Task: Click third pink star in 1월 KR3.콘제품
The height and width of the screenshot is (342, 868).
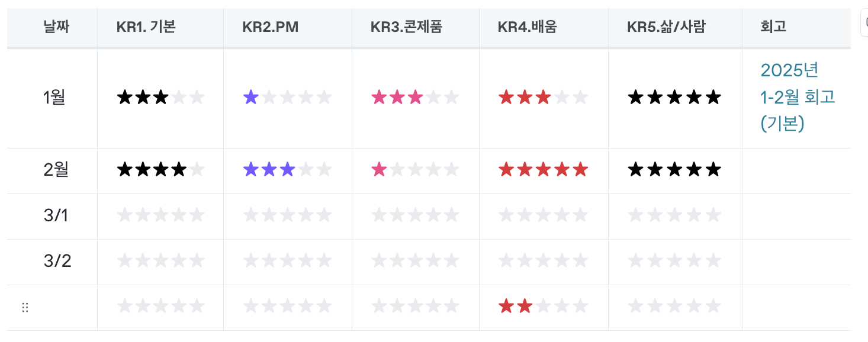Action: pyautogui.click(x=415, y=97)
